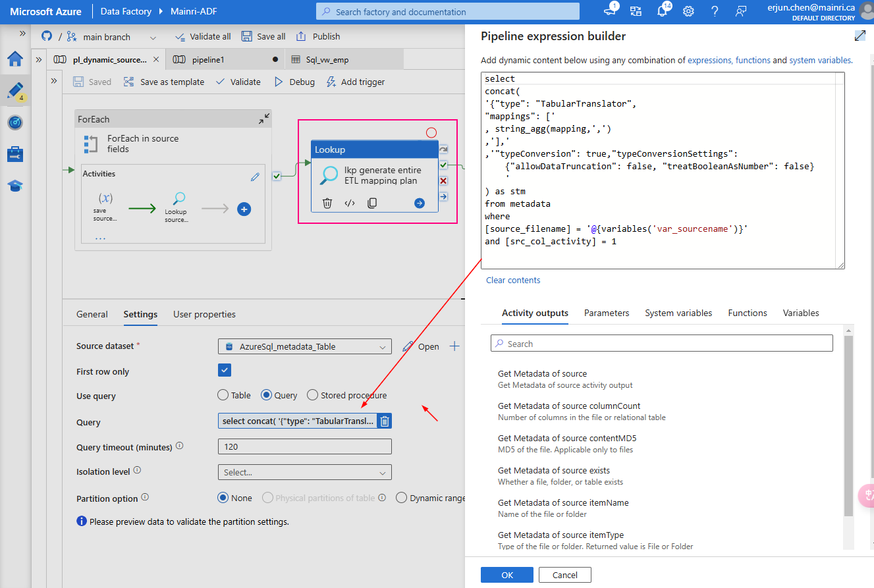Click the Clear contents link
This screenshot has width=874, height=588.
click(x=513, y=280)
